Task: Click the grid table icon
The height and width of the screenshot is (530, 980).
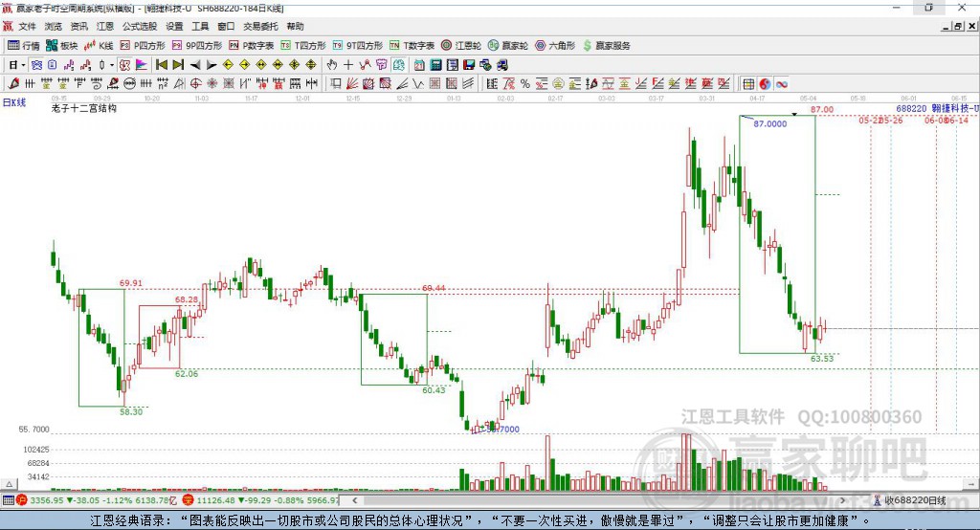Action: click(x=748, y=84)
